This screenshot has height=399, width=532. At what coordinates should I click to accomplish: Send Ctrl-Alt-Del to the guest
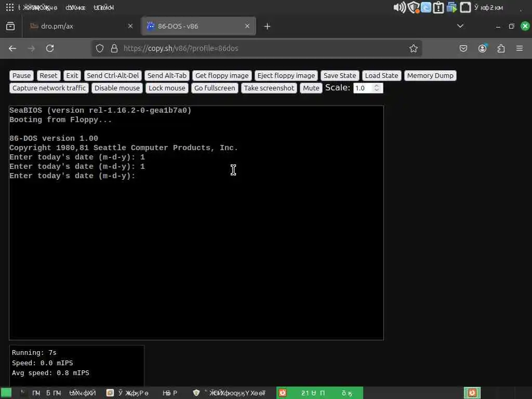[113, 75]
